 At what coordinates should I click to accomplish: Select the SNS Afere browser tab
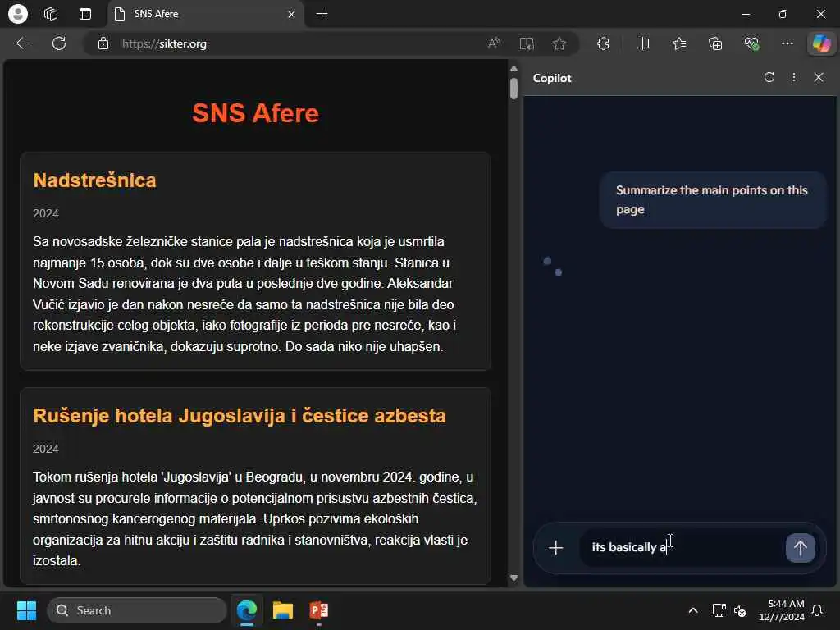point(206,15)
